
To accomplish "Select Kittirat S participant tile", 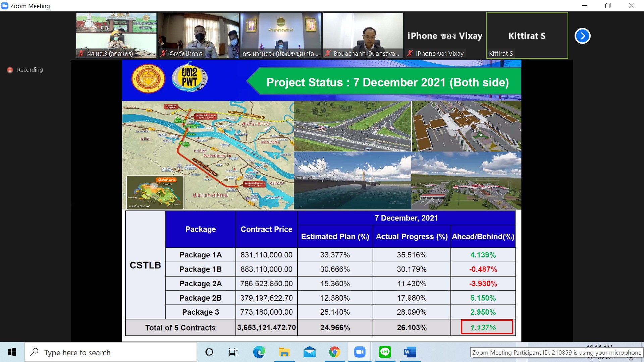I will pos(527,36).
